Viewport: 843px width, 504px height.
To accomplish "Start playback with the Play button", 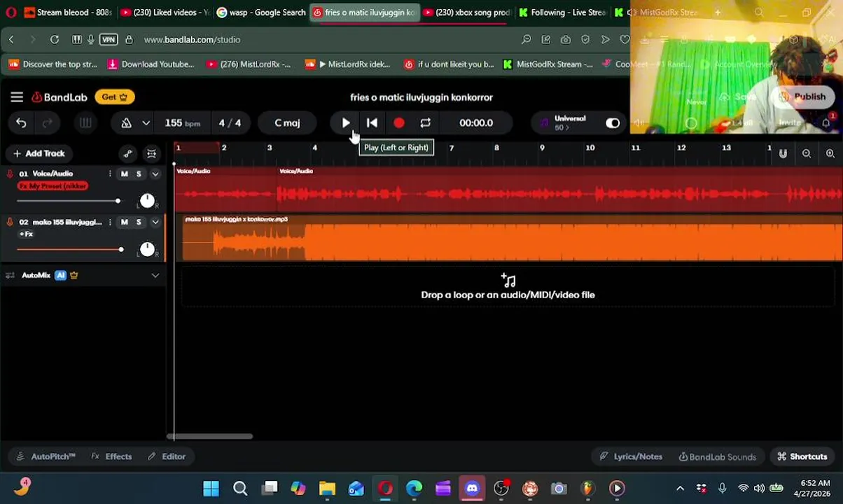I will (x=346, y=123).
